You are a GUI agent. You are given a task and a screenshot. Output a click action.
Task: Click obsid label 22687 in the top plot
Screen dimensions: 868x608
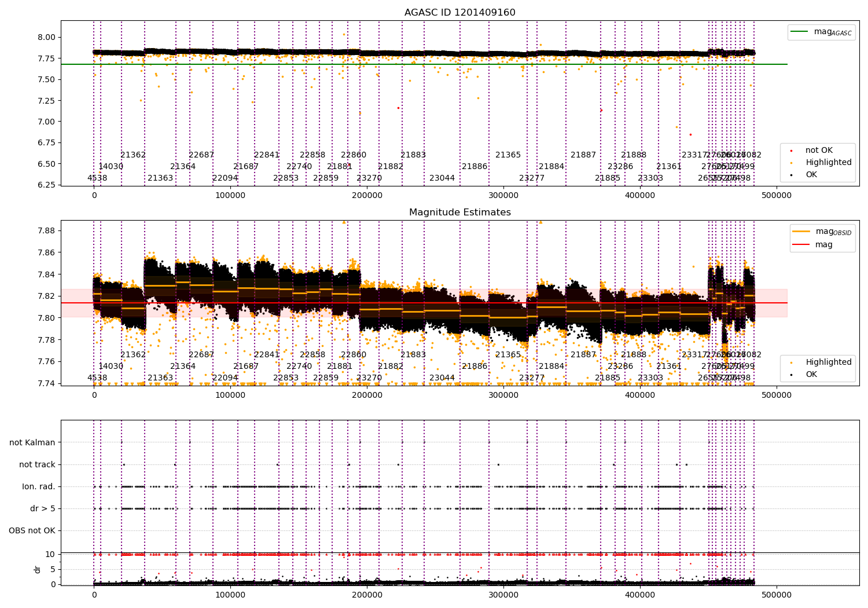point(201,155)
